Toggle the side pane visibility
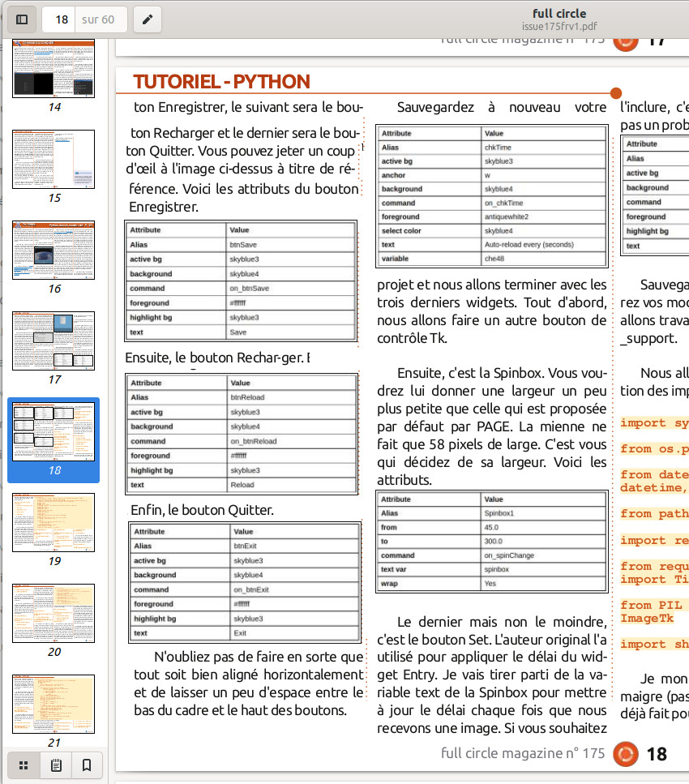The width and height of the screenshot is (689, 784). point(22,19)
